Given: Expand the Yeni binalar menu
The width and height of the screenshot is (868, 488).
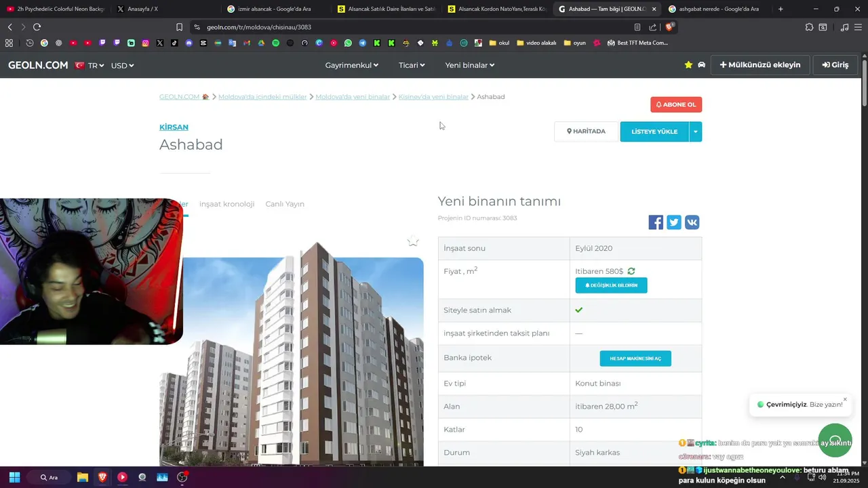Looking at the screenshot, I should click(x=470, y=65).
